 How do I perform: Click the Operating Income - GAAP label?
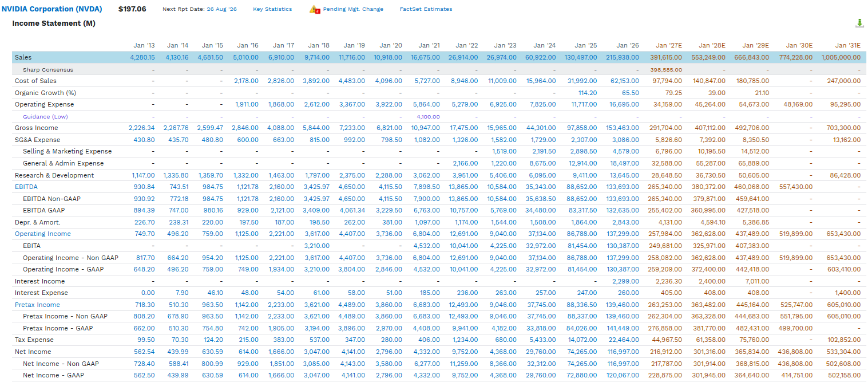pos(63,269)
